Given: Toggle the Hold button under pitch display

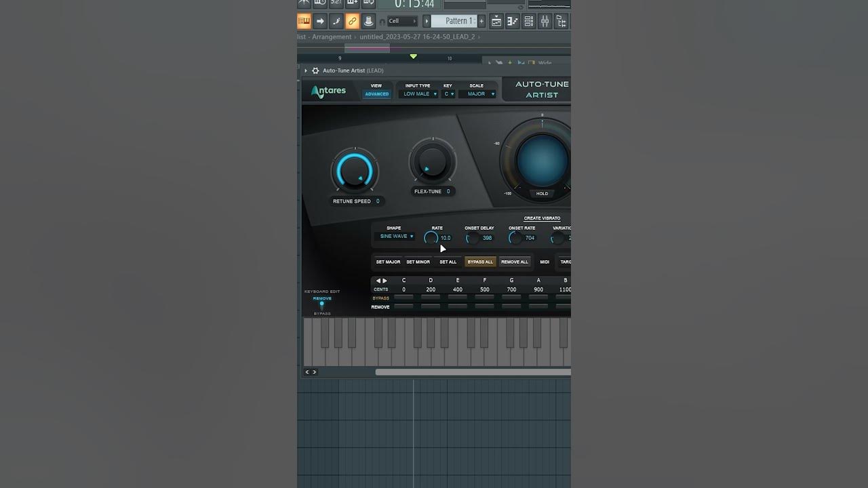Looking at the screenshot, I should 542,193.
